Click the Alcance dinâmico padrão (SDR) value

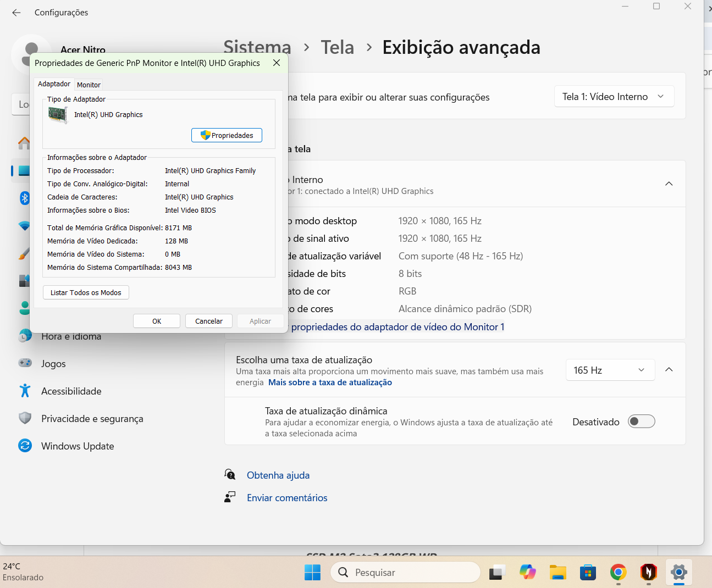point(465,309)
